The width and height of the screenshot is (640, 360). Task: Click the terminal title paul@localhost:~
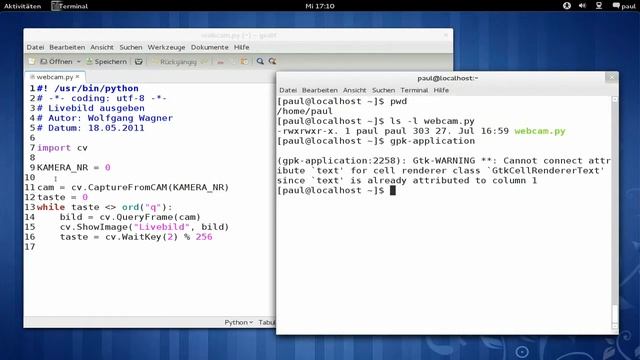447,78
